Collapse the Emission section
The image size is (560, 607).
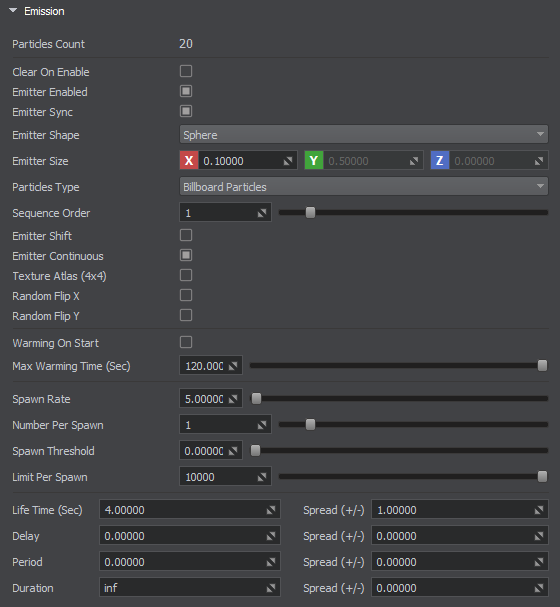coord(13,11)
